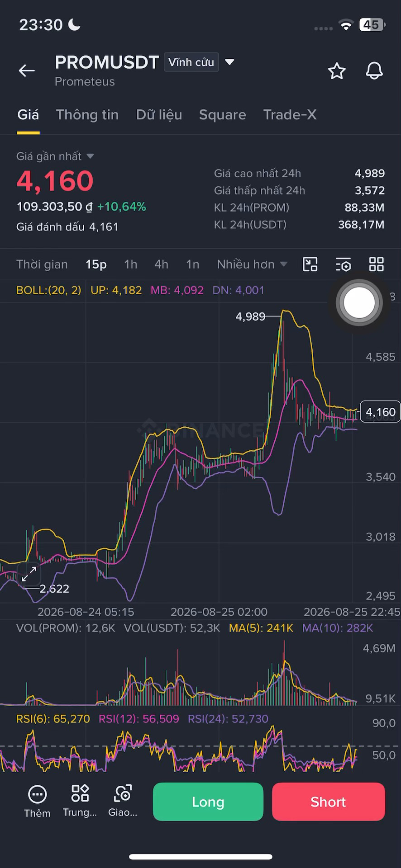
Task: Tap the MA(5): 241K volume label
Action: coord(261,628)
